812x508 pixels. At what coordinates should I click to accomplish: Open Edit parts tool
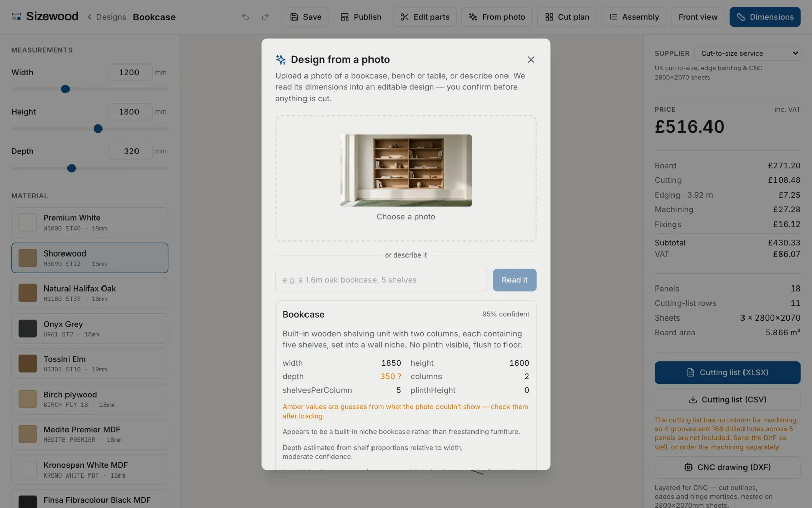[425, 17]
